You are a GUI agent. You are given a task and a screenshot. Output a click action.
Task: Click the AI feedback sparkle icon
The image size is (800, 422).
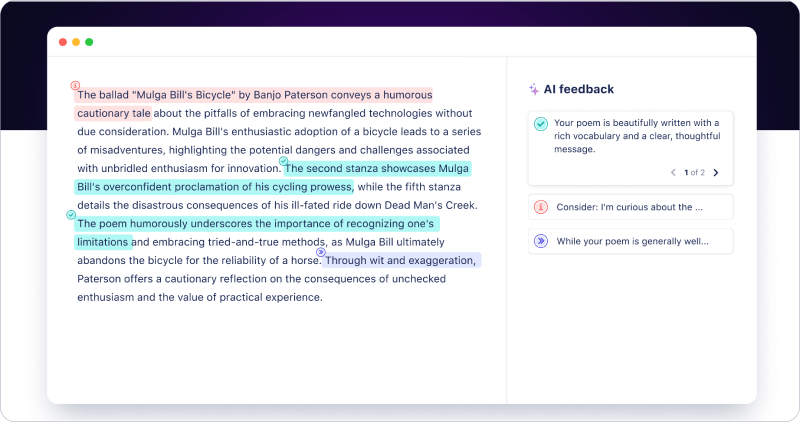(534, 89)
